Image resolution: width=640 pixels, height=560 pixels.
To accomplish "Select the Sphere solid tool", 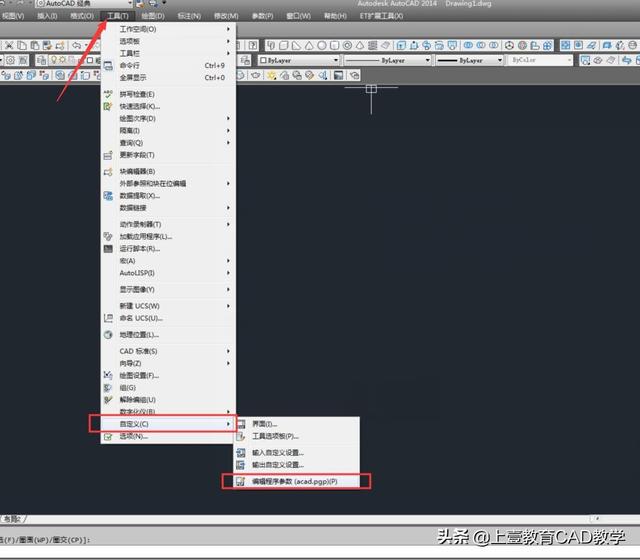I will click(x=322, y=45).
